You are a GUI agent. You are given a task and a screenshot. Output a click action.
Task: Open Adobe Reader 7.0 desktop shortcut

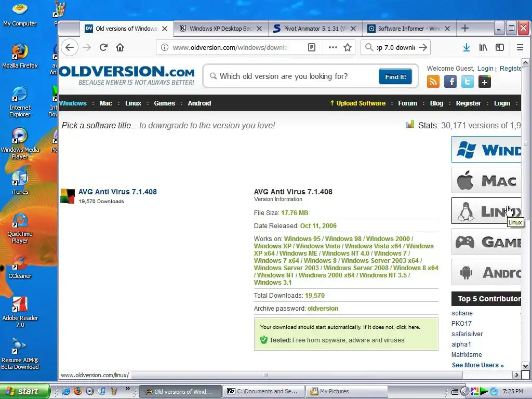click(20, 312)
